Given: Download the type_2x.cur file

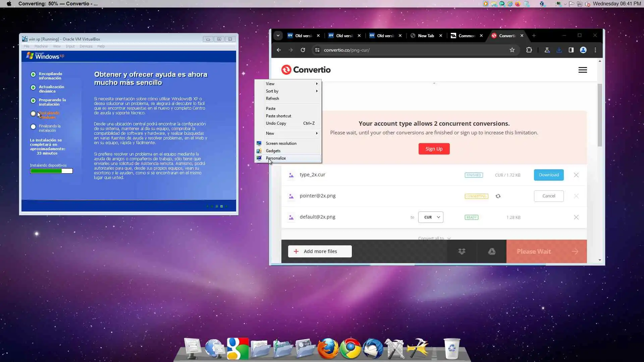Looking at the screenshot, I should (x=548, y=175).
